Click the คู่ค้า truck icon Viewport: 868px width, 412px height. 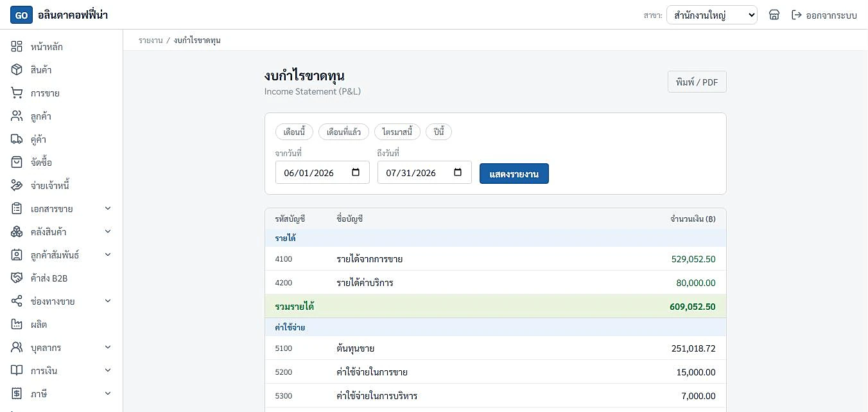17,139
